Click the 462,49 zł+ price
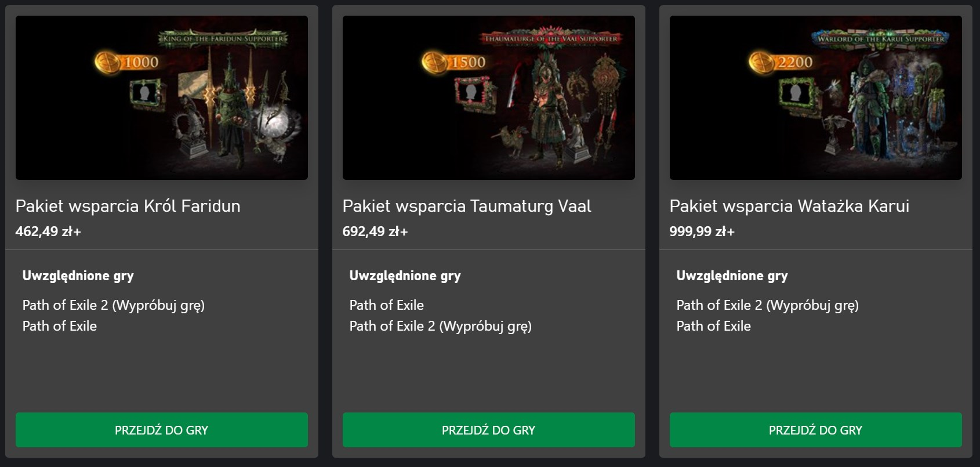Image resolution: width=980 pixels, height=467 pixels. (x=48, y=231)
